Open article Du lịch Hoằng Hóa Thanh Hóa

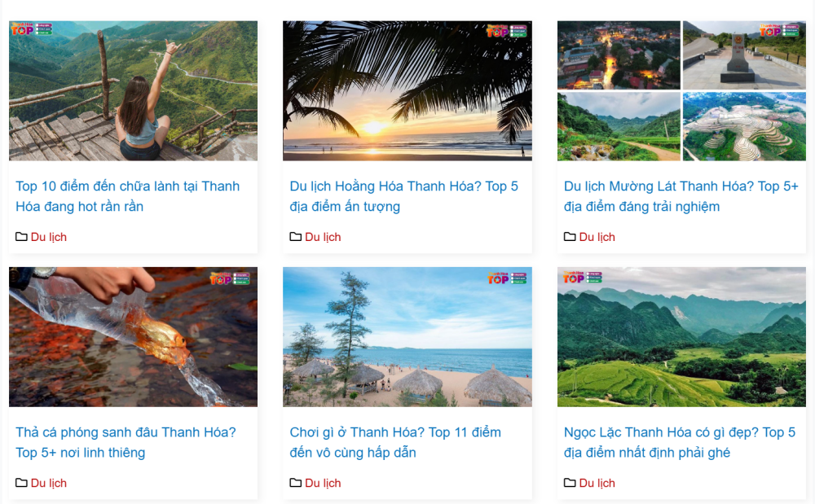(404, 196)
